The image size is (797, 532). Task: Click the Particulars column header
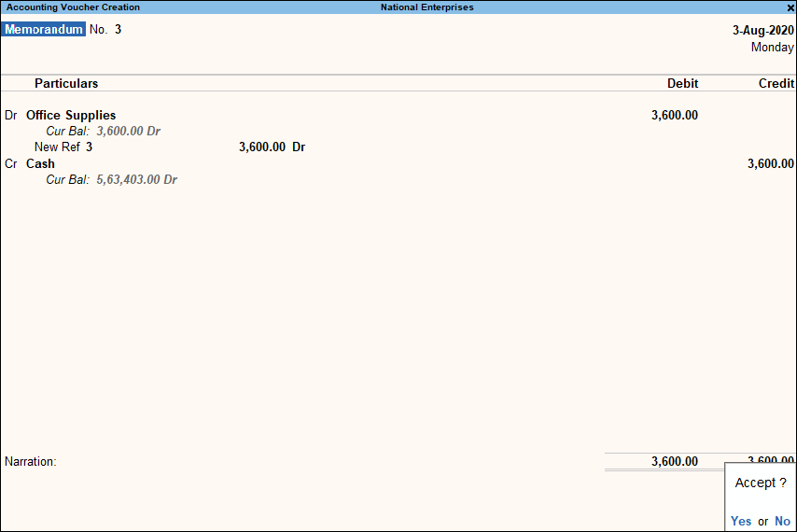(66, 83)
